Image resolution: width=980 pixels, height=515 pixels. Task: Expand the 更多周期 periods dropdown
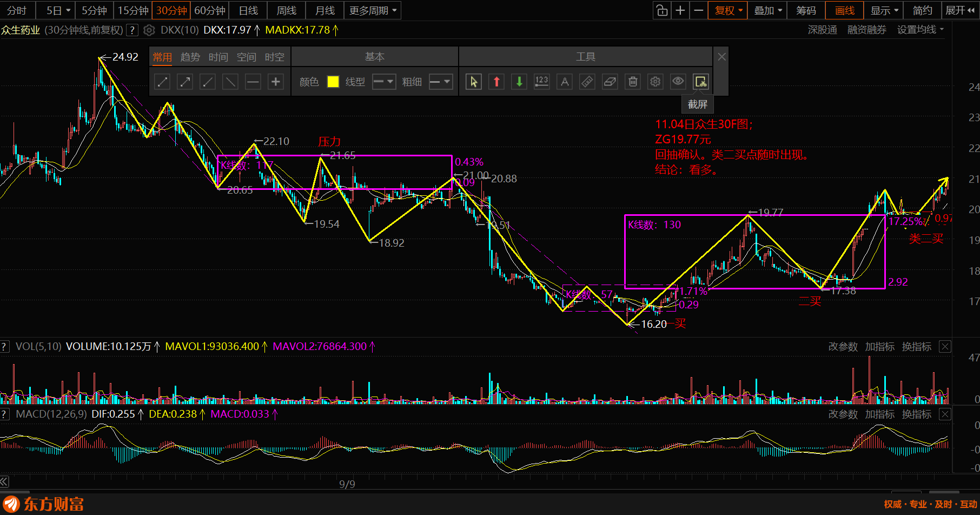pos(373,10)
